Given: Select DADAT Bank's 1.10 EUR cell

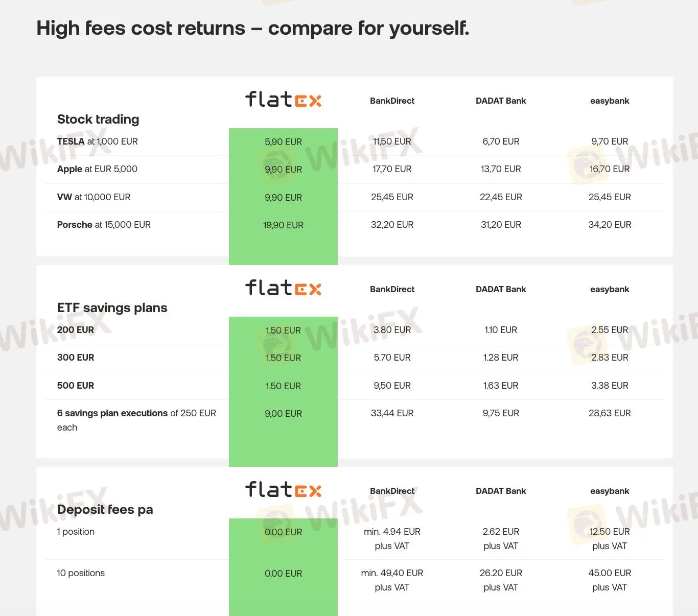Looking at the screenshot, I should [500, 330].
